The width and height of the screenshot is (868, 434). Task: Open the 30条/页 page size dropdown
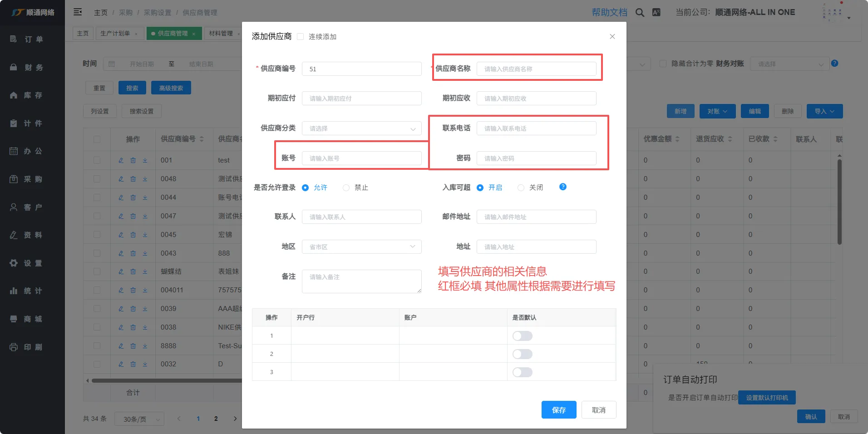pos(139,419)
